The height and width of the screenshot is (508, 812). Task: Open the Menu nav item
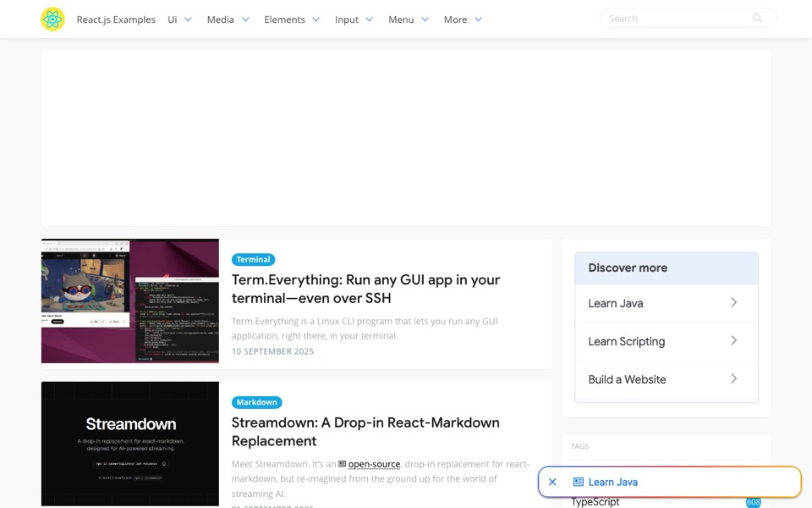pyautogui.click(x=401, y=19)
